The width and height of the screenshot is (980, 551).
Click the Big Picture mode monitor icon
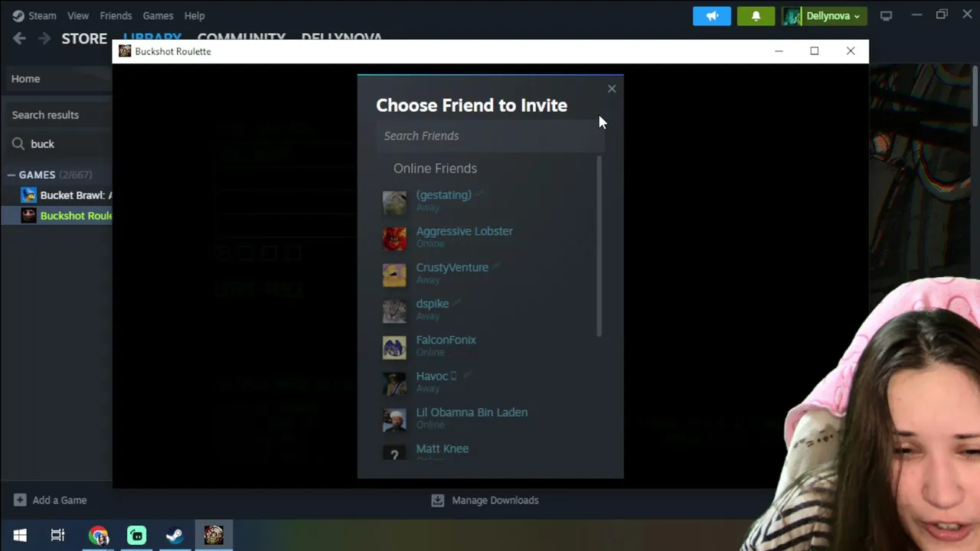886,15
